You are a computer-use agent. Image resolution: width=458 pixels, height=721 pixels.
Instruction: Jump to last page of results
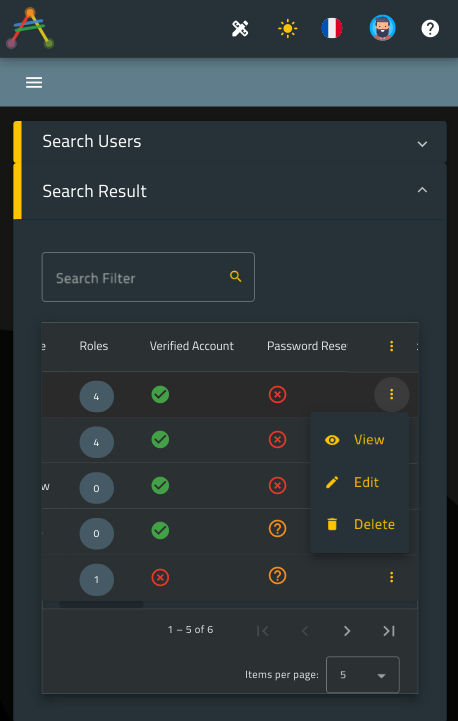(x=389, y=631)
